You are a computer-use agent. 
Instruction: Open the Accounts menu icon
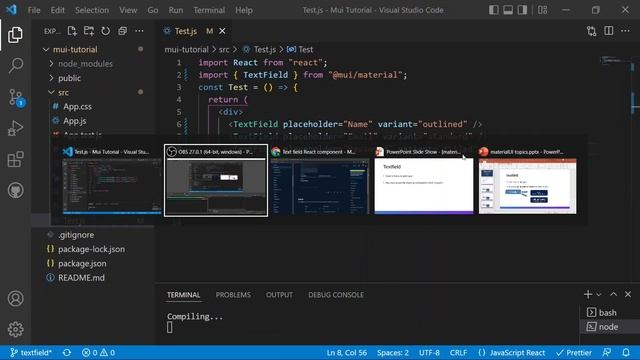[x=16, y=299]
